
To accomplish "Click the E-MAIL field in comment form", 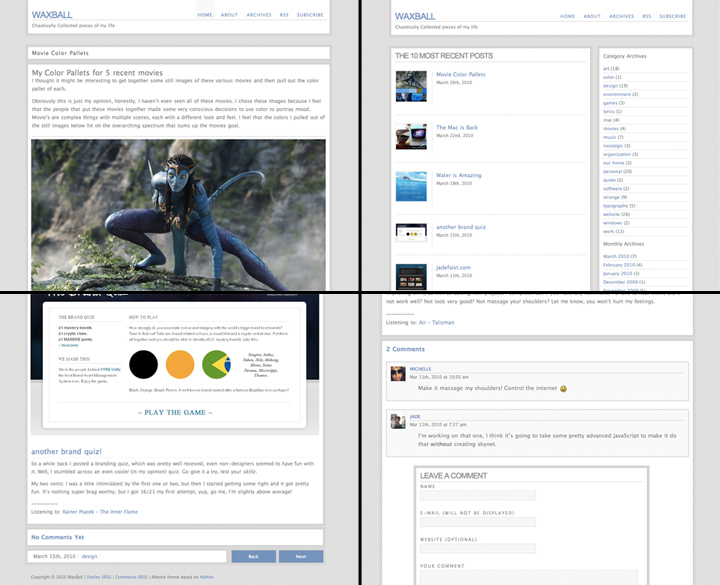I will pos(478,522).
